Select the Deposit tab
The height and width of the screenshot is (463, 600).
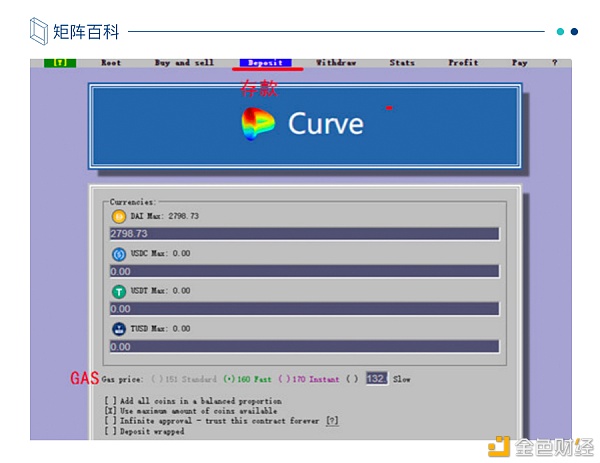tap(266, 63)
